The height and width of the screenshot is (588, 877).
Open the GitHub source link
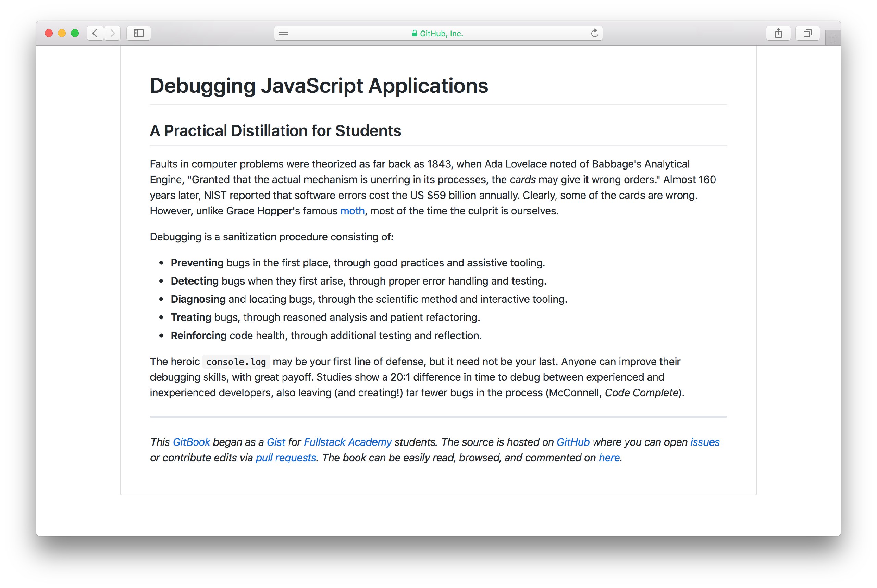[573, 442]
